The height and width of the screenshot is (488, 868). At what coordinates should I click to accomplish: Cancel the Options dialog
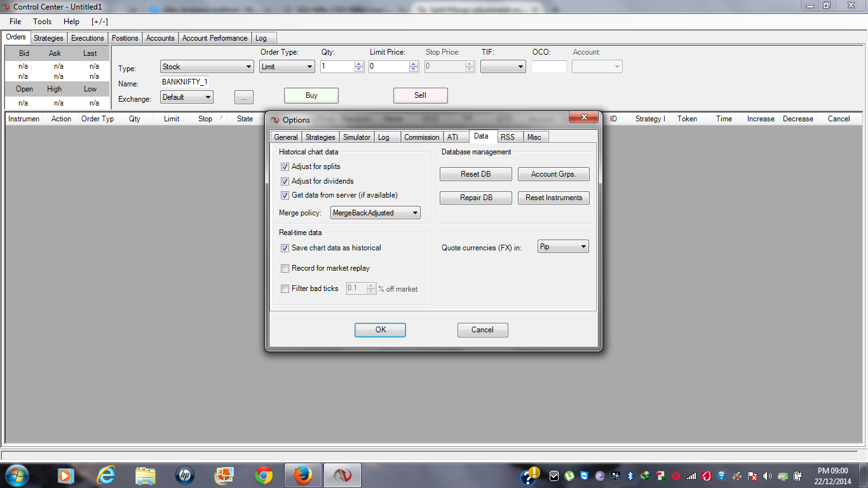tap(483, 330)
